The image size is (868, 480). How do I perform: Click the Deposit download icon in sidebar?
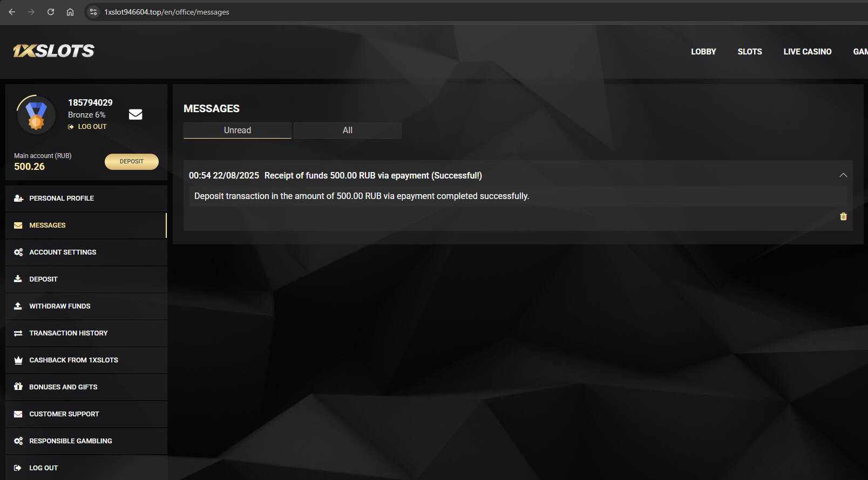click(x=18, y=279)
